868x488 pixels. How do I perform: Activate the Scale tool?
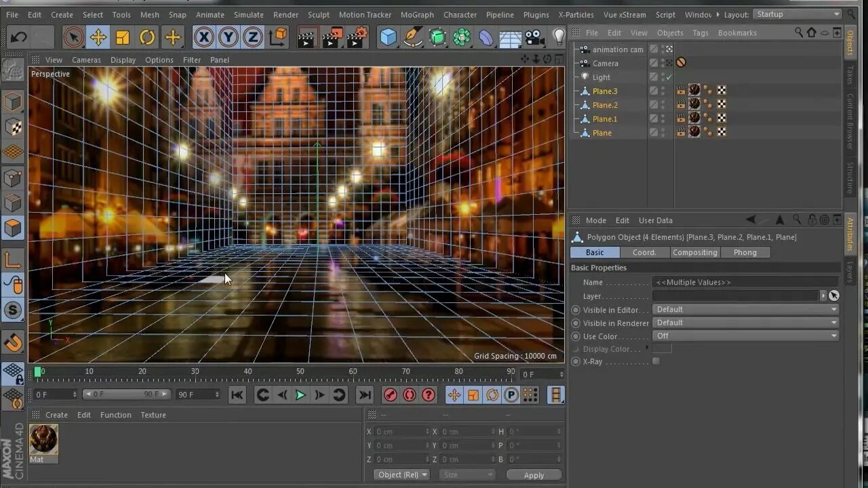(123, 37)
